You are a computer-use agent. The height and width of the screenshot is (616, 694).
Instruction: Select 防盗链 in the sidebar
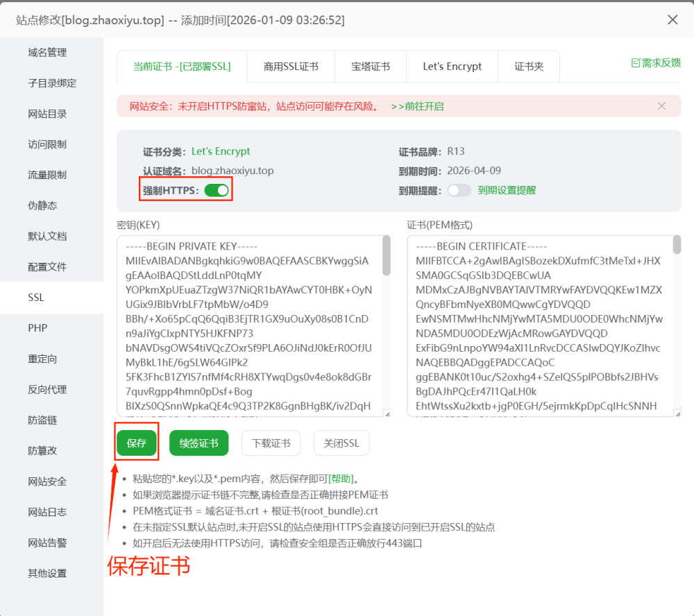pos(42,420)
